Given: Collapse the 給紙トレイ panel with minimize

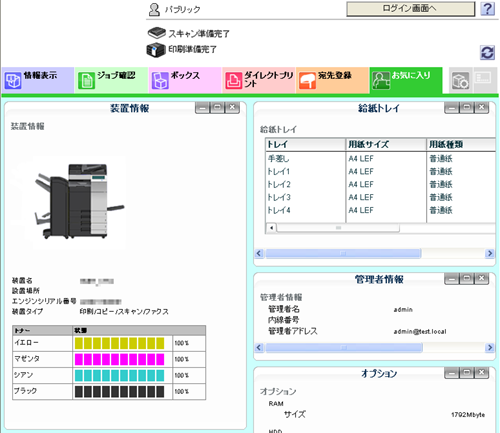Looking at the screenshot, I should point(452,107).
